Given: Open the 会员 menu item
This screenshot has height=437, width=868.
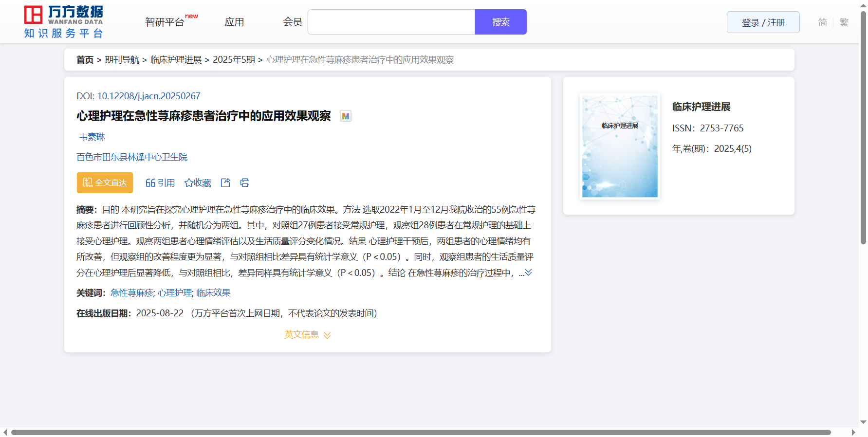Looking at the screenshot, I should tap(293, 22).
